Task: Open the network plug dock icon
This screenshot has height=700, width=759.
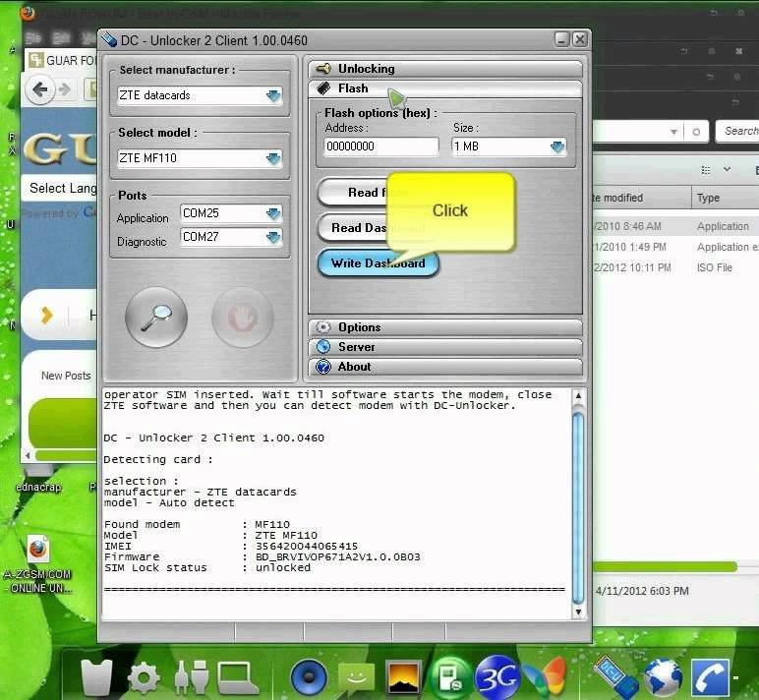Action: (x=192, y=677)
